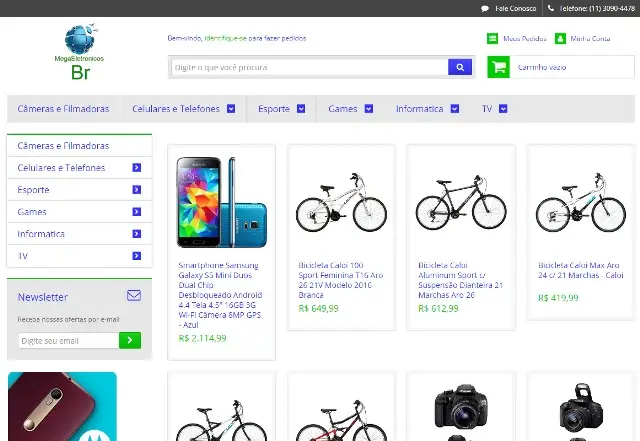640x441 pixels.
Task: Select Celulares e Telefones sidebar text
Action: (x=61, y=168)
